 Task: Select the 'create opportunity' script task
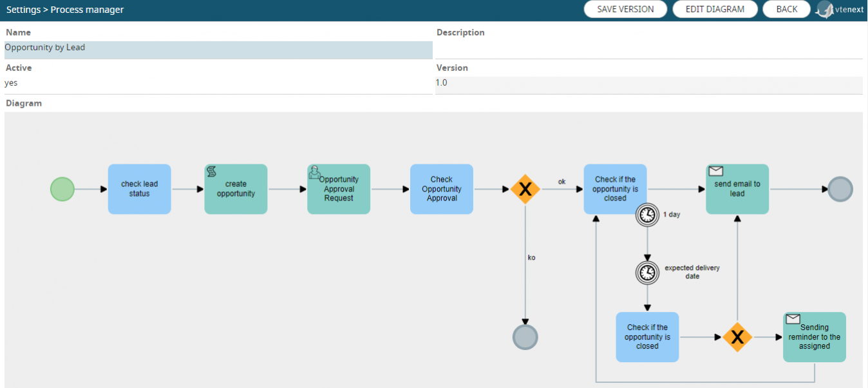[x=236, y=189]
